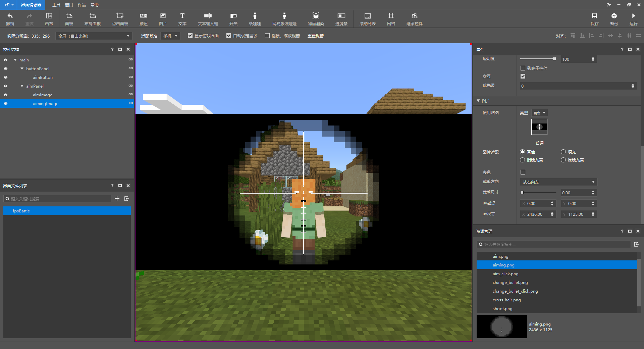Toggle visibility of aimImage node
The image size is (644, 349).
6,95
